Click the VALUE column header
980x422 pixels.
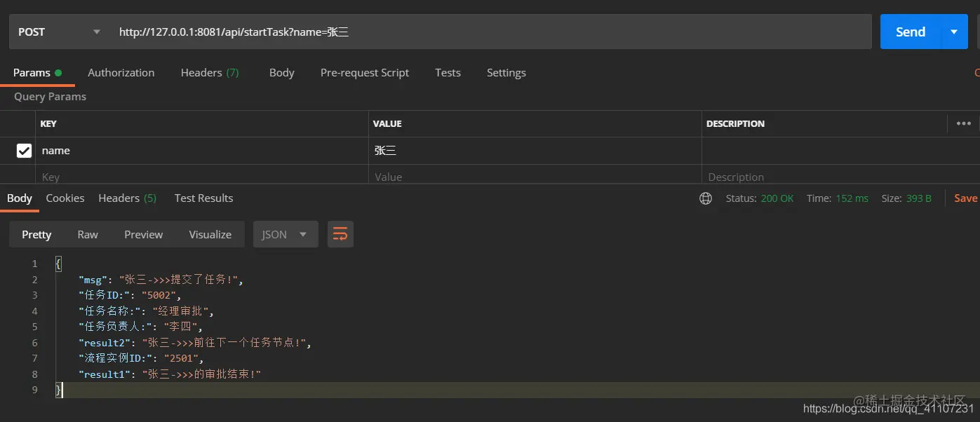pos(387,123)
